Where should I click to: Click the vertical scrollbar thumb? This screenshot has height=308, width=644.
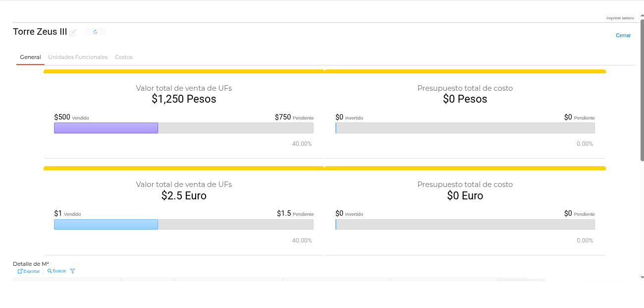[x=642, y=89]
